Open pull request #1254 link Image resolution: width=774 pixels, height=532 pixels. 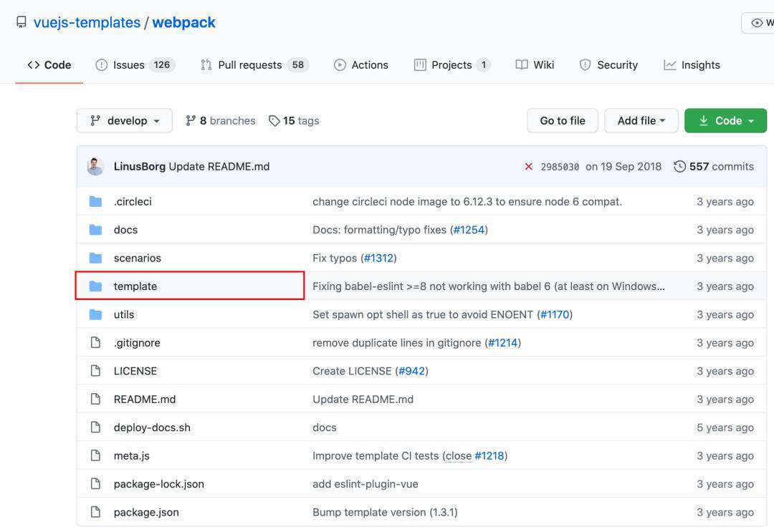point(469,230)
